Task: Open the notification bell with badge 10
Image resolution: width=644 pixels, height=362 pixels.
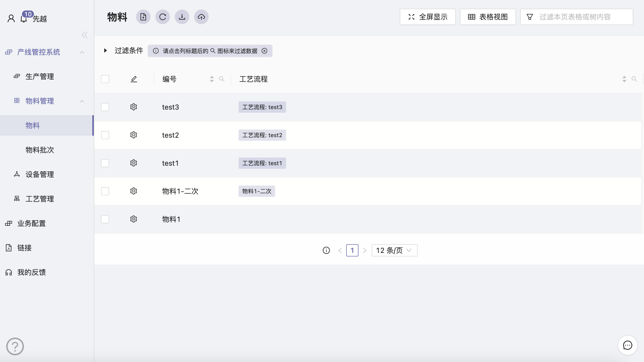Action: pyautogui.click(x=24, y=18)
